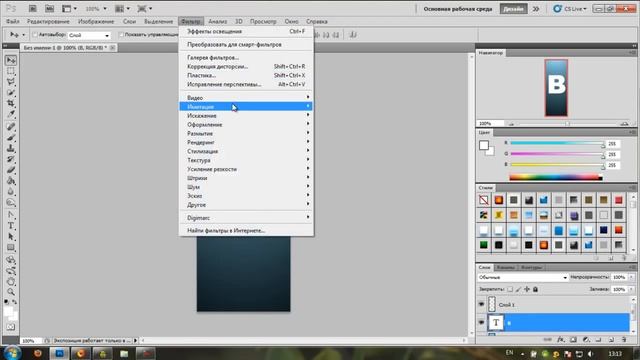Select the Horizontal Type tool
640x360 pixels.
[x=11, y=226]
